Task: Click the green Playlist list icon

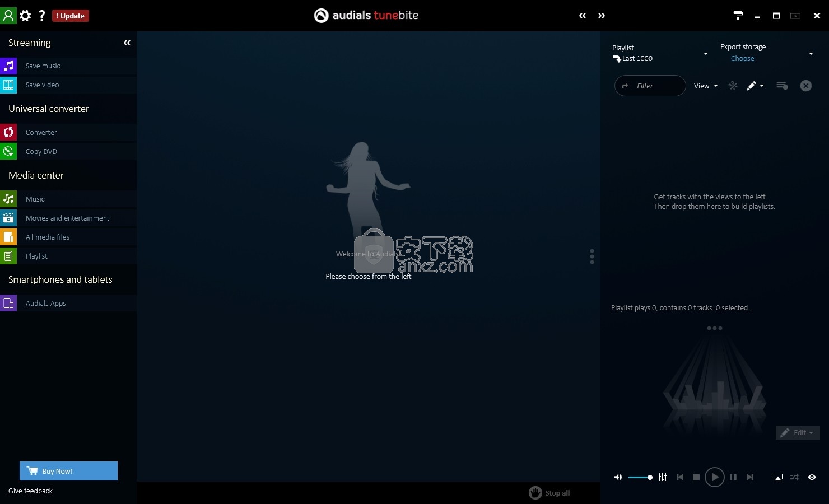Action: pos(8,256)
